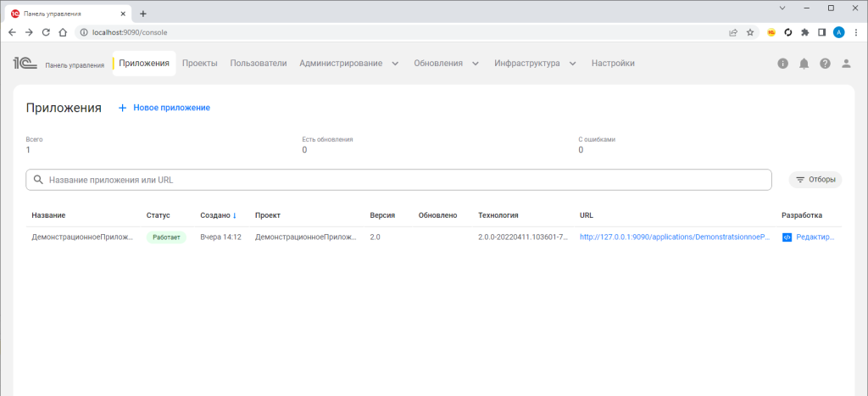
Task: Click the info icon in header
Action: coord(782,64)
